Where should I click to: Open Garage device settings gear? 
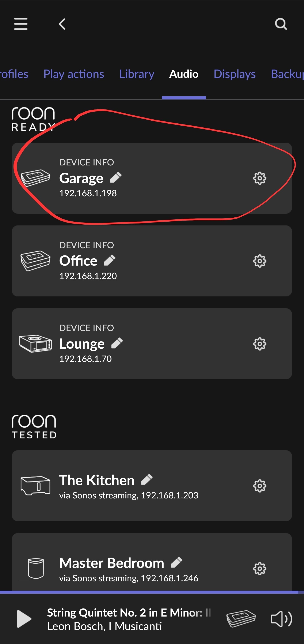coord(259,178)
